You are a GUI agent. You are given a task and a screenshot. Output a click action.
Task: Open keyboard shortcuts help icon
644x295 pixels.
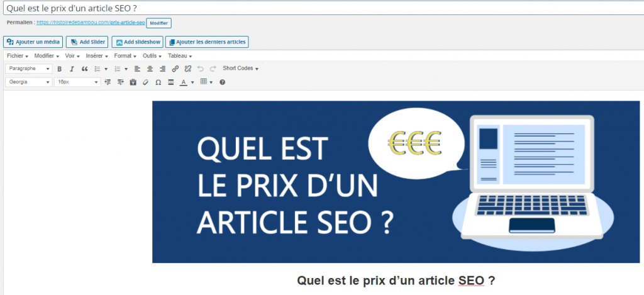(x=222, y=82)
